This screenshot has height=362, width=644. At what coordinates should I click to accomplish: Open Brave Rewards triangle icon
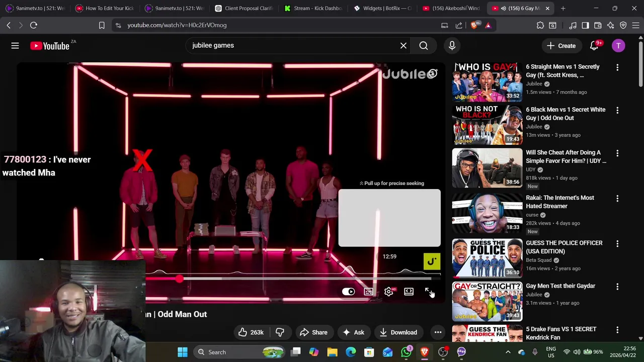(x=488, y=25)
